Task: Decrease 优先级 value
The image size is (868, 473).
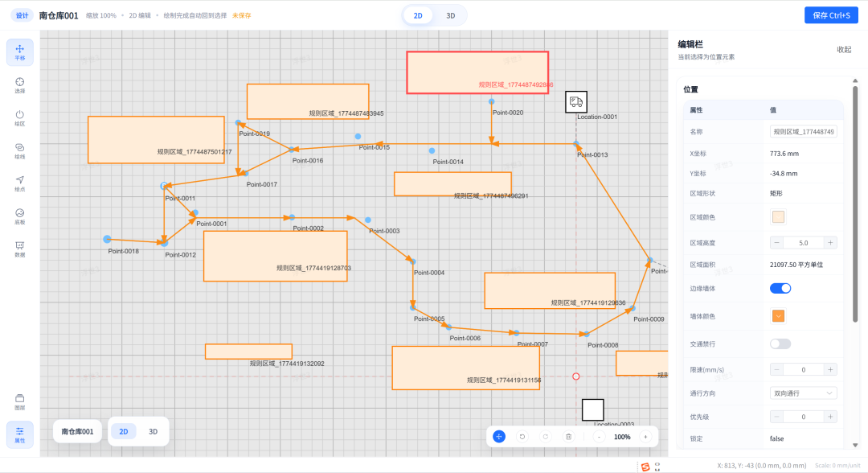Action: pos(776,417)
